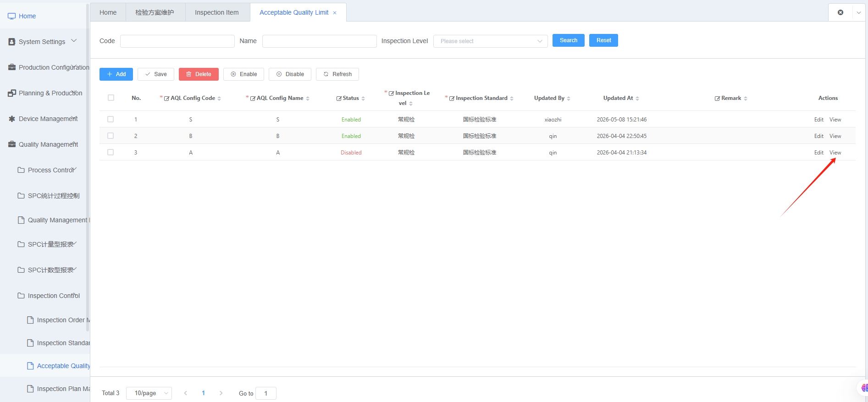
Task: Go to previous page arrow
Action: point(186,393)
